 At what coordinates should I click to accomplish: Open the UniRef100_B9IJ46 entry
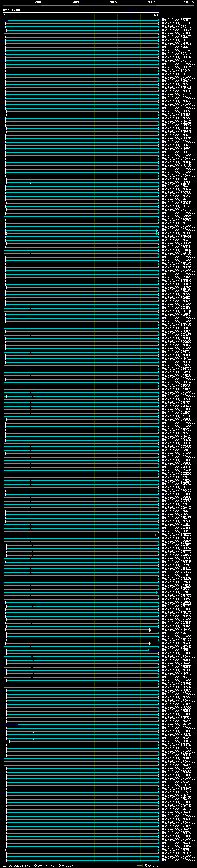click(x=177, y=54)
